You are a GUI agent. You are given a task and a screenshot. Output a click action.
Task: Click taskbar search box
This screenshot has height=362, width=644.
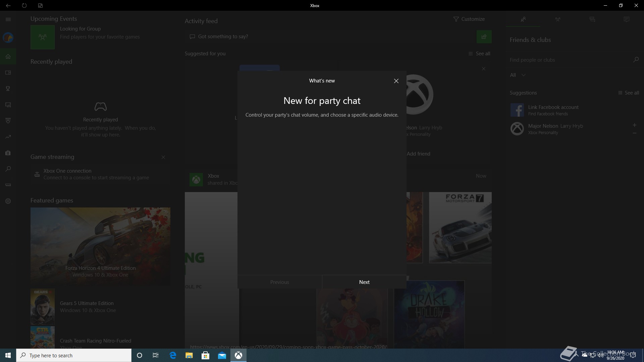point(74,355)
